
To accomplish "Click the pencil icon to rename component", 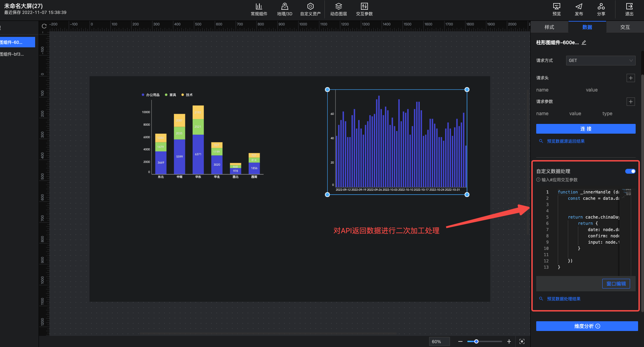I will point(584,42).
